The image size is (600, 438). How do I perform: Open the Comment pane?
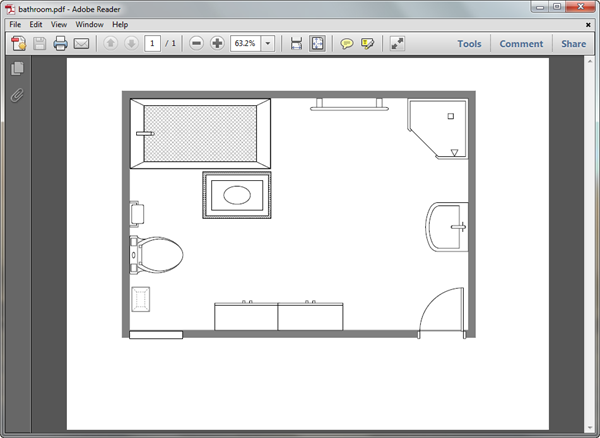tap(521, 44)
